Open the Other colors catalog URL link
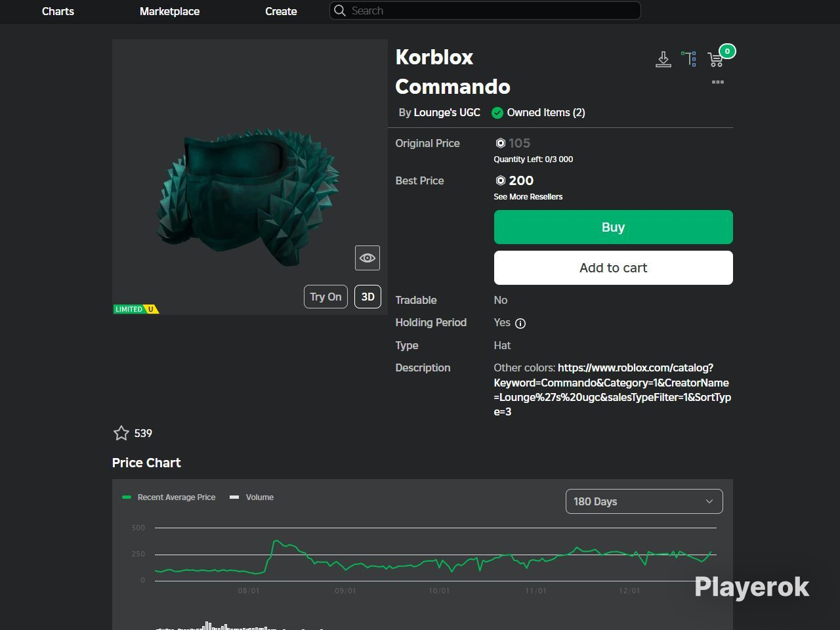The image size is (840, 630). coord(612,390)
